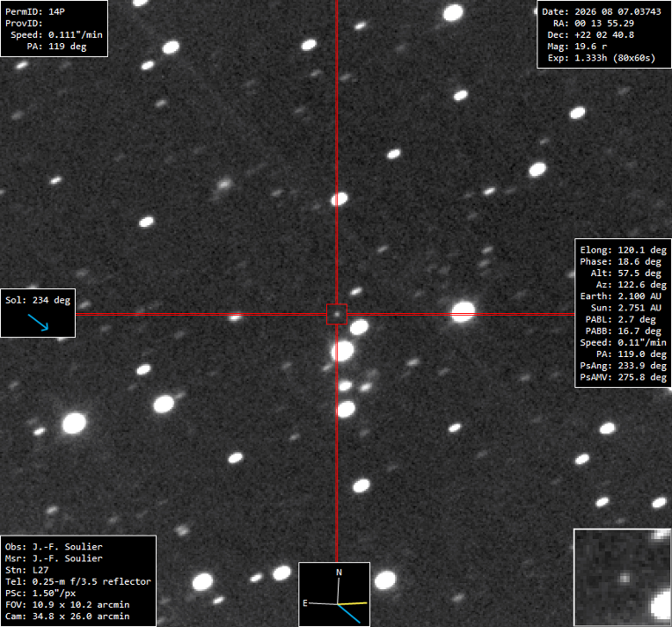Click the PA: 119 deg line
The height and width of the screenshot is (627, 672).
[x=56, y=47]
